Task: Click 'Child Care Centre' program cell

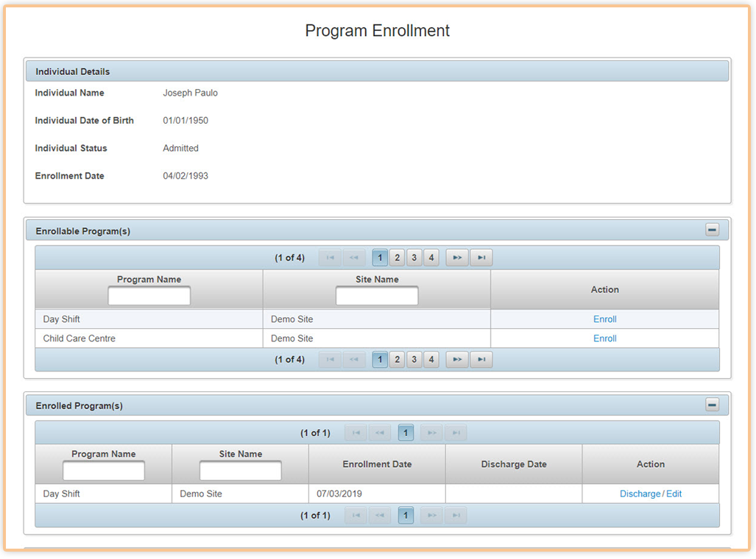Action: point(149,338)
